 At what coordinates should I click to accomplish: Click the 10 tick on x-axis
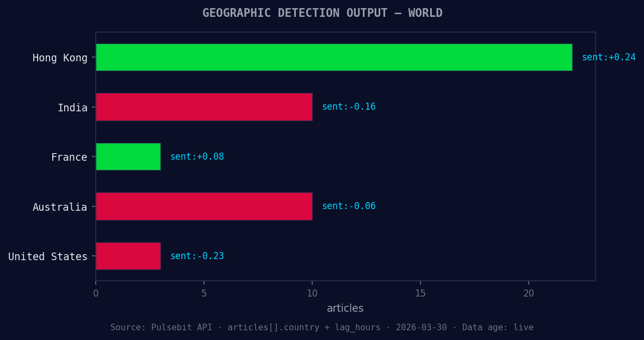point(312,293)
